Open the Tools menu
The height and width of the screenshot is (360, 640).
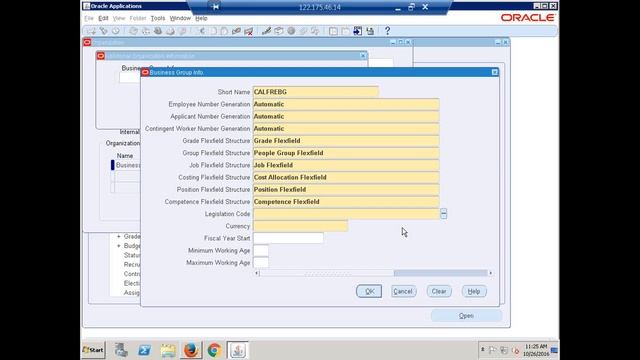[158, 18]
